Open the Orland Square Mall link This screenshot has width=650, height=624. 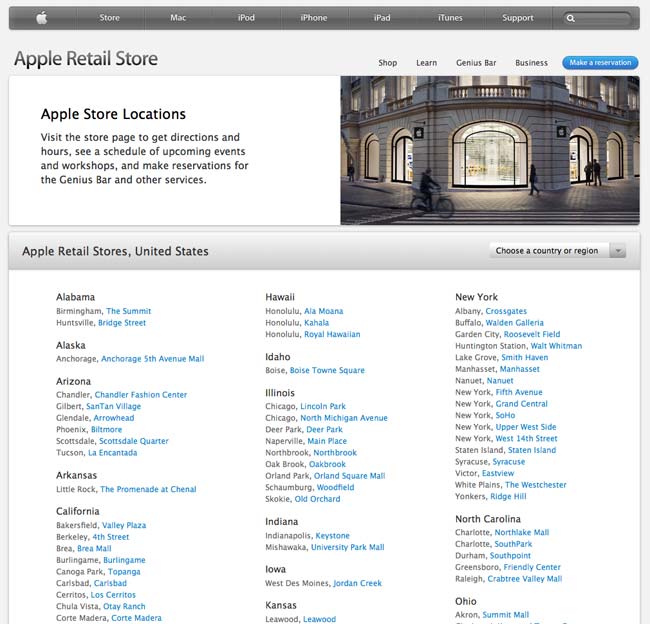(x=349, y=476)
